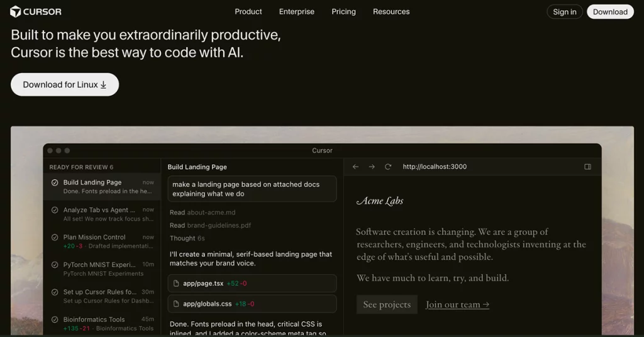Click the browser back arrow icon
This screenshot has width=644, height=337.
[x=356, y=167]
